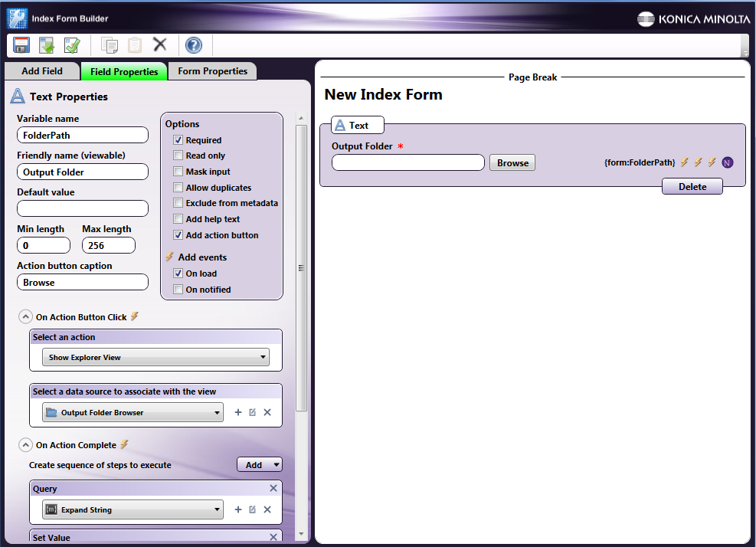Open the Form Properties tab

212,71
